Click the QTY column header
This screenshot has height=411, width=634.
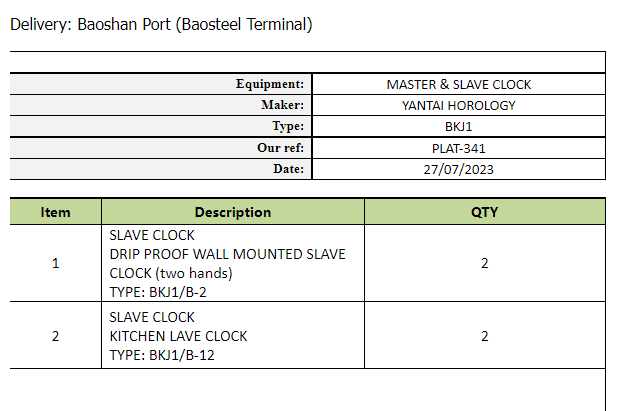pos(485,212)
